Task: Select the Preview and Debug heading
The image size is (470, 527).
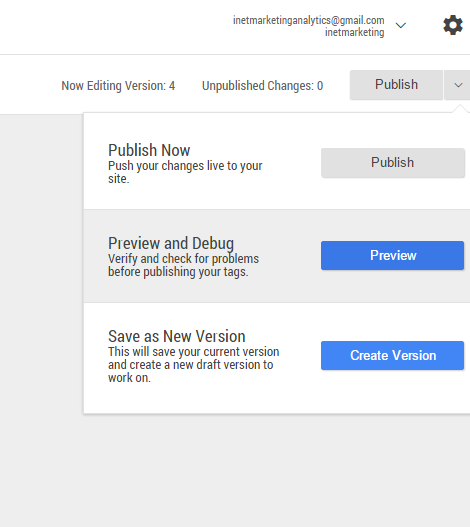Action: tap(171, 243)
